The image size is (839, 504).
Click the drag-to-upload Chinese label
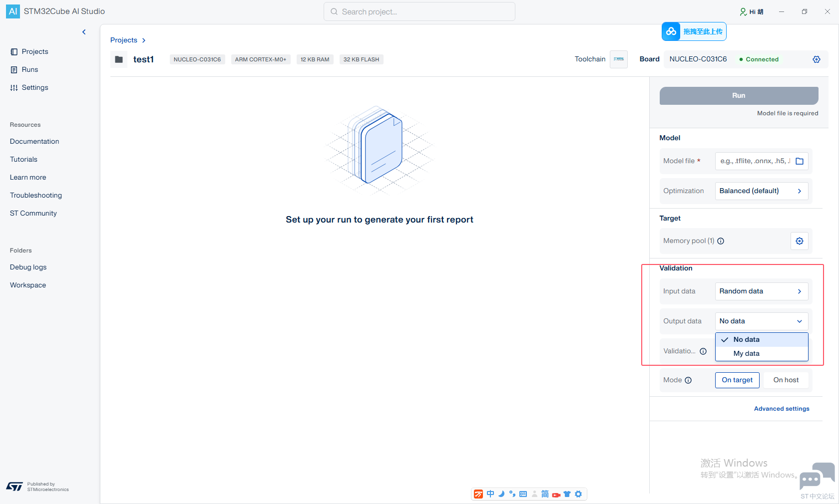point(703,31)
